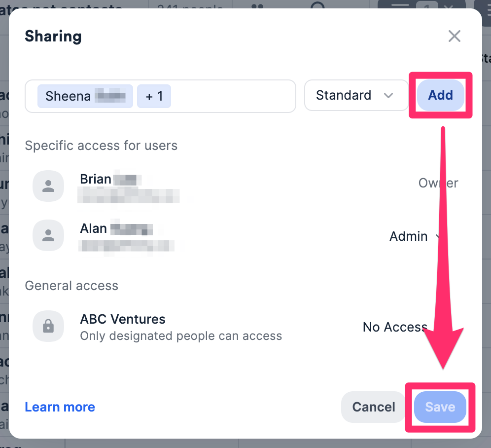
Task: Open the Standard permission dropdown
Action: (355, 95)
